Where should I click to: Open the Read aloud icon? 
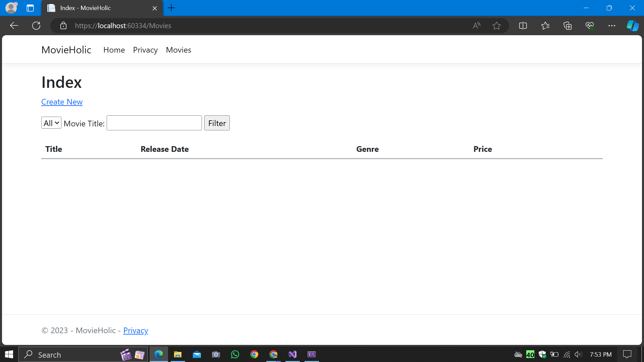476,26
